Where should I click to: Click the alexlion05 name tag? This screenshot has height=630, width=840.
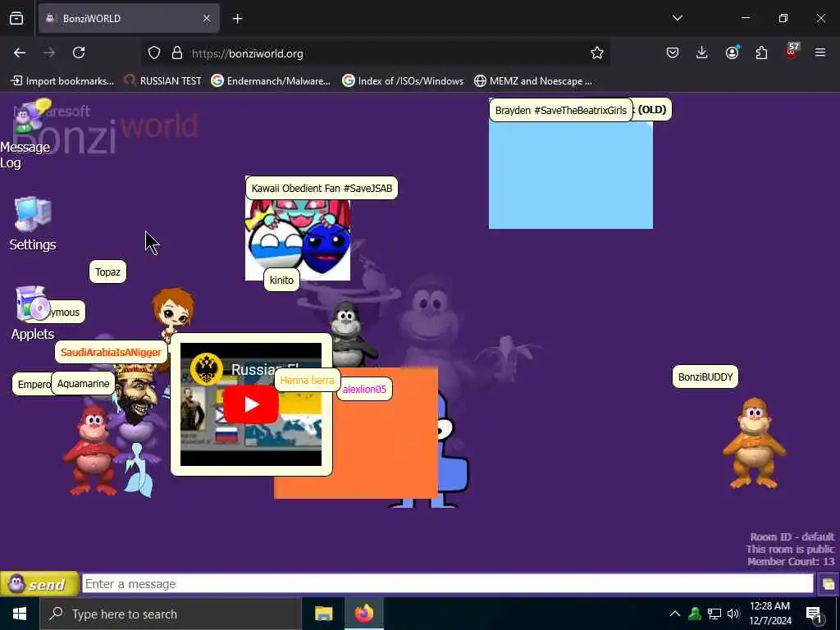[x=364, y=390]
